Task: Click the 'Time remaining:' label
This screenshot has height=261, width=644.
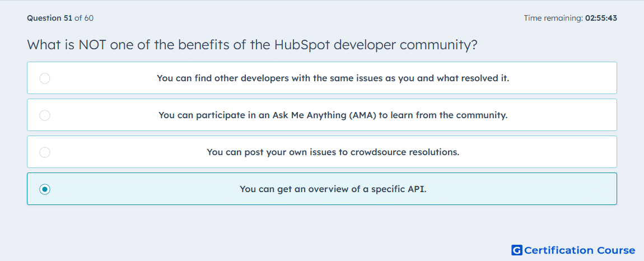Action: point(553,18)
